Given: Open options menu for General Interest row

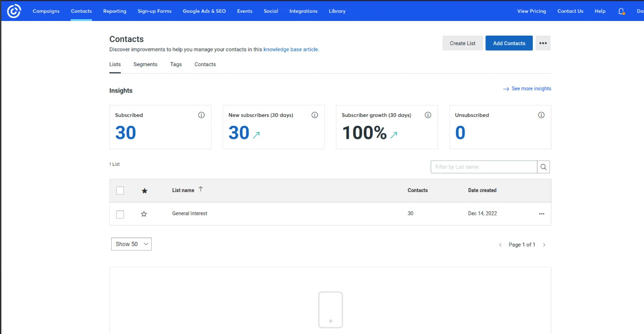Looking at the screenshot, I should (x=541, y=214).
